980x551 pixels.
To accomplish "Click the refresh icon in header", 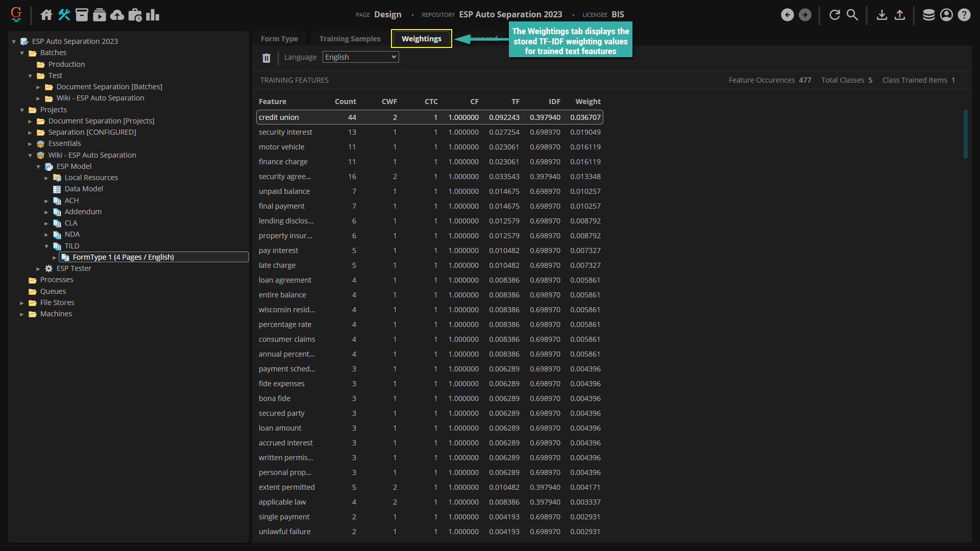I will click(835, 15).
